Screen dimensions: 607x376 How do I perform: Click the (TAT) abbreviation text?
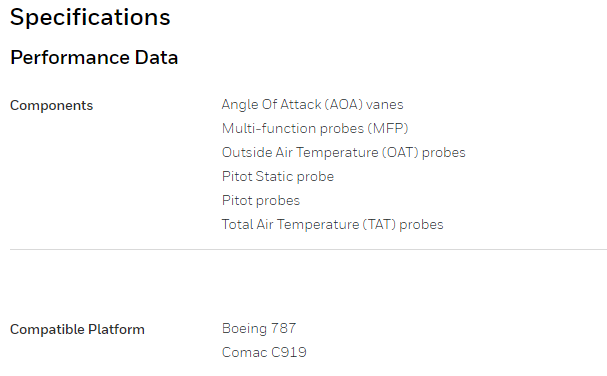click(379, 225)
